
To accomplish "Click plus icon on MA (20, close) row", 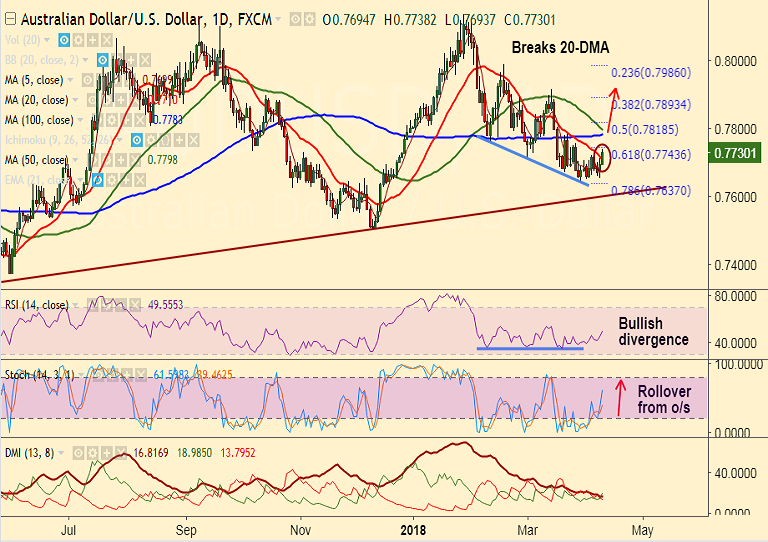I will pyautogui.click(x=121, y=100).
